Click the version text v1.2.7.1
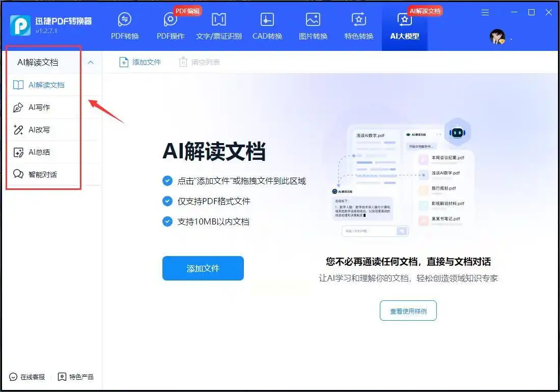Screen dimensions: 560x392 [46, 31]
